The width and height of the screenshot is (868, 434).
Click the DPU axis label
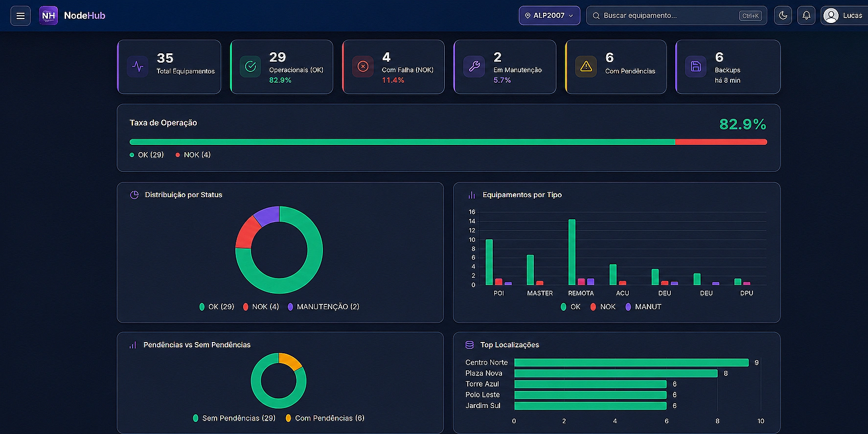tap(747, 293)
